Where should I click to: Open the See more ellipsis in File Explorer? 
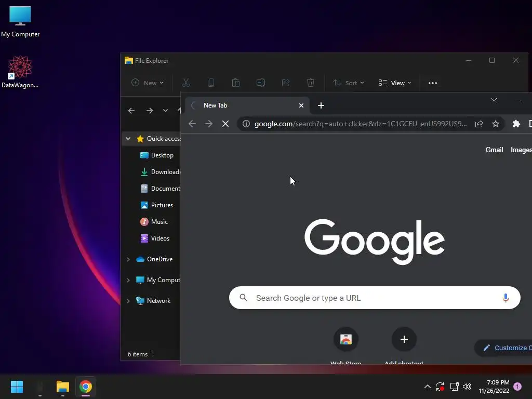433,83
